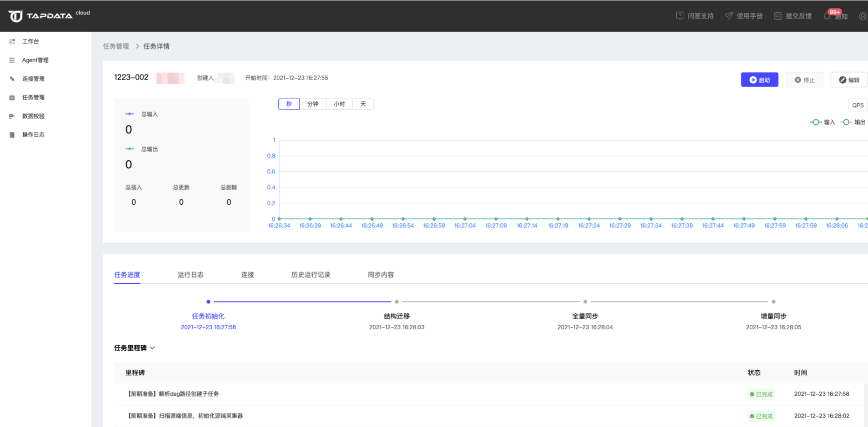
Task: Click the 编辑 edit button
Action: click(849, 80)
